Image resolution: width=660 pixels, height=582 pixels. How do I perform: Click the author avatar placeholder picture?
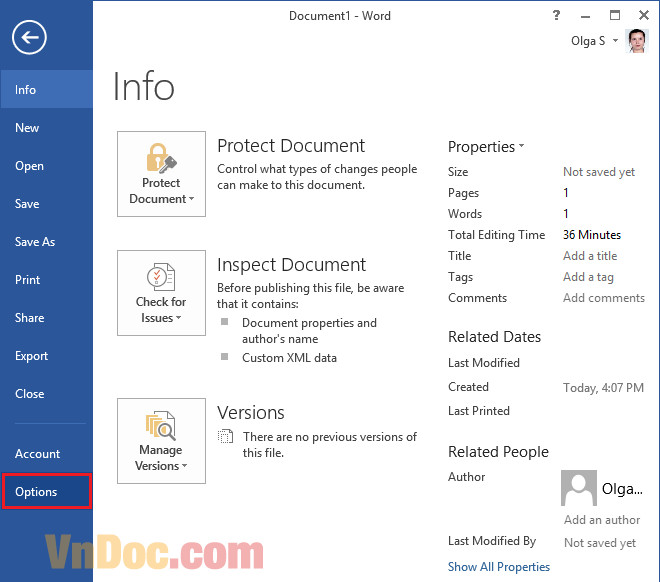click(579, 488)
